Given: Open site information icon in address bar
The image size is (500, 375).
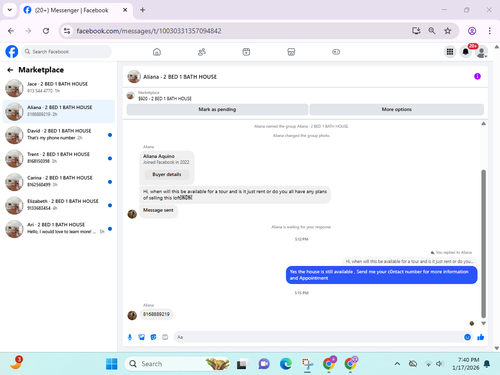Looking at the screenshot, I should [x=67, y=31].
